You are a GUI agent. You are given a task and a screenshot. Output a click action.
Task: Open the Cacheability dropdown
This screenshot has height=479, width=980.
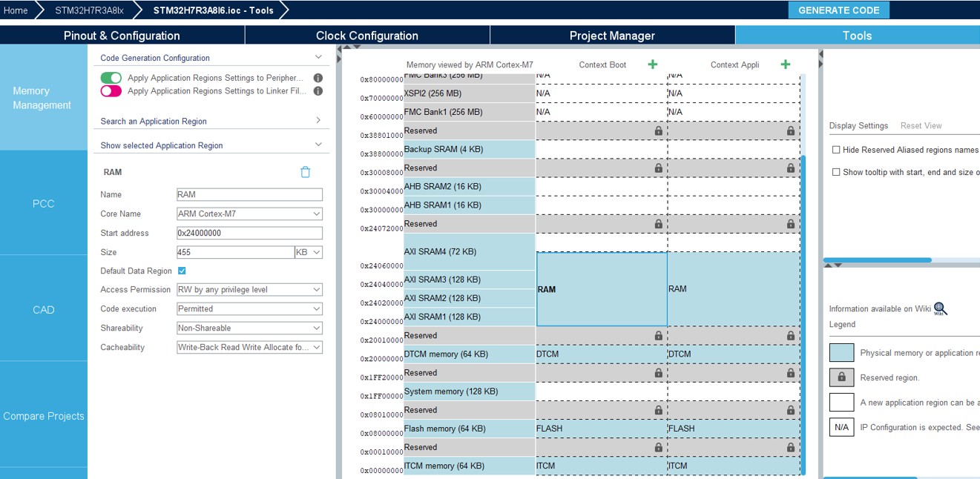(249, 347)
